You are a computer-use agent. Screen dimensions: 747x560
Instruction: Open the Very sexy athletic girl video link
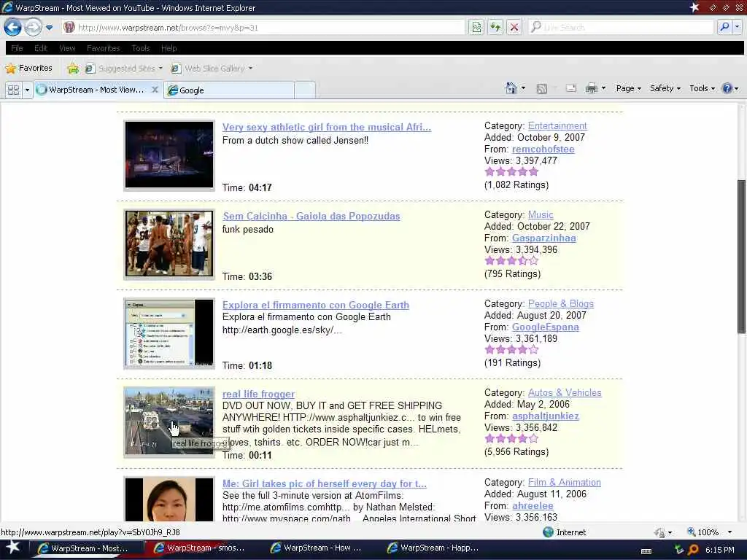(326, 127)
